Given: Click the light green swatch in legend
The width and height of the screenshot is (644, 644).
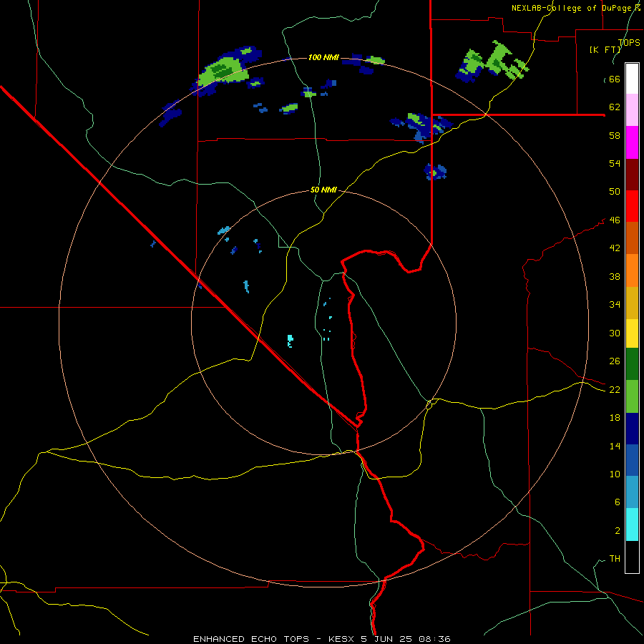Looking at the screenshot, I should click(632, 396).
